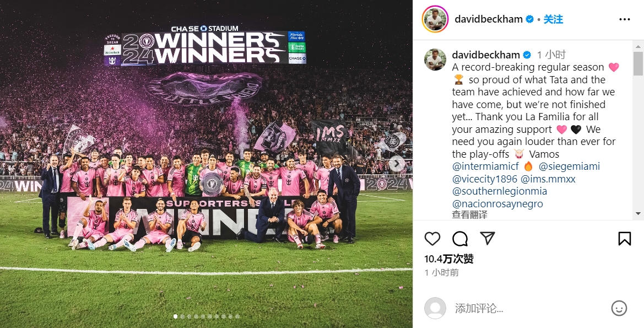Open the emoji picker in the comment box
Viewport: 644px width, 328px height.
click(x=619, y=308)
